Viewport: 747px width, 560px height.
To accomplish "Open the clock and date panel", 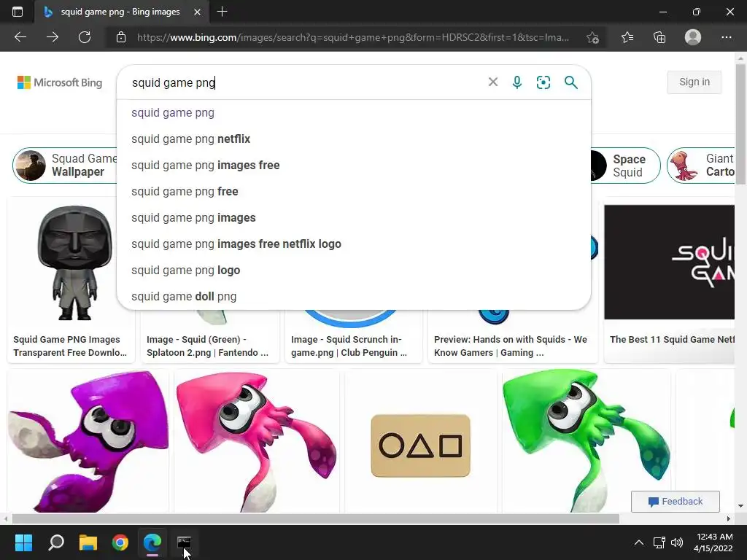I will click(x=713, y=542).
